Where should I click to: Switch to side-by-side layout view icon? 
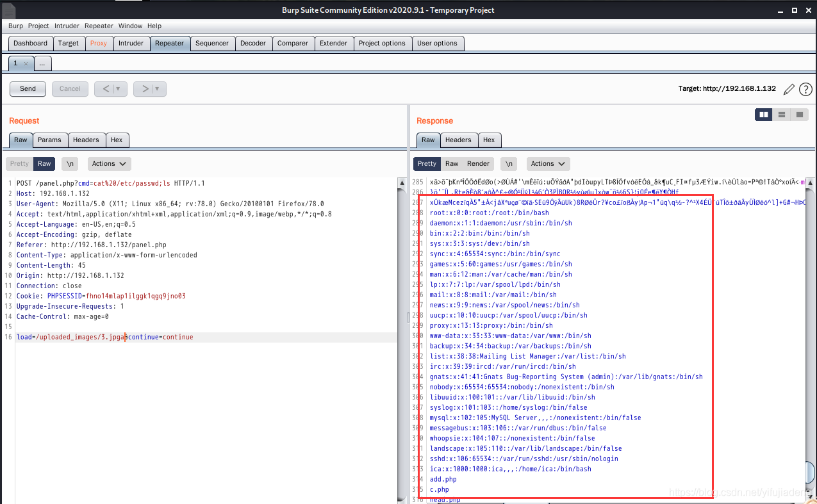[x=764, y=115]
